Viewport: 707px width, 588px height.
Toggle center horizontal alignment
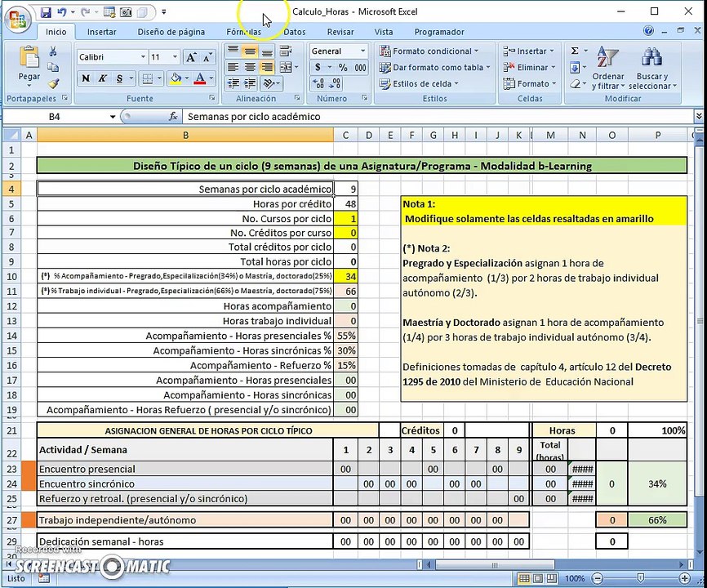coord(250,68)
